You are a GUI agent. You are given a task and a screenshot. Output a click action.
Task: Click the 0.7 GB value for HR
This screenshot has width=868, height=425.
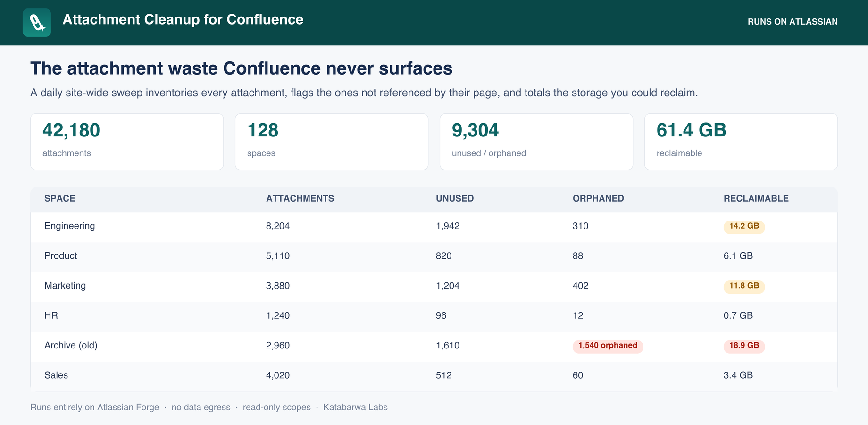coord(738,315)
